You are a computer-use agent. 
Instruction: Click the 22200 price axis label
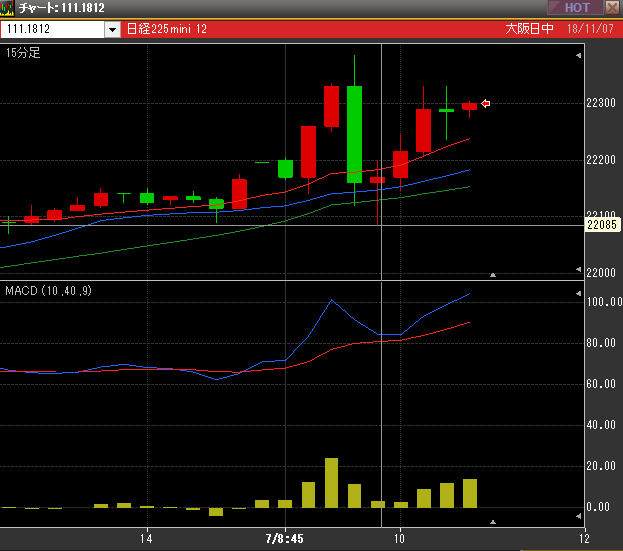(601, 160)
